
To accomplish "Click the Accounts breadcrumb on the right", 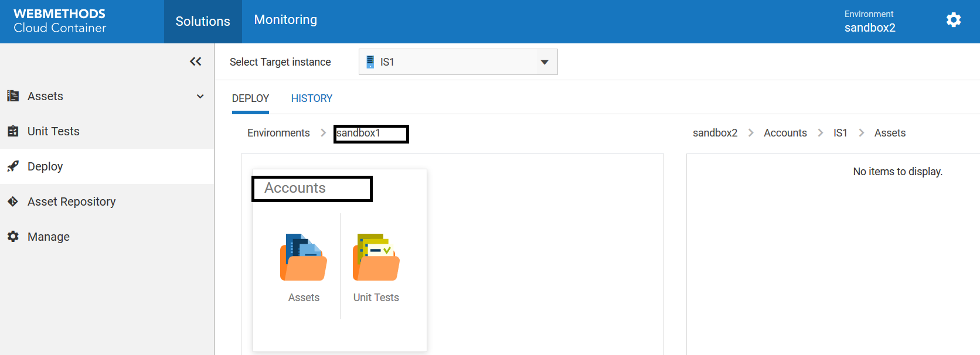I will 785,133.
